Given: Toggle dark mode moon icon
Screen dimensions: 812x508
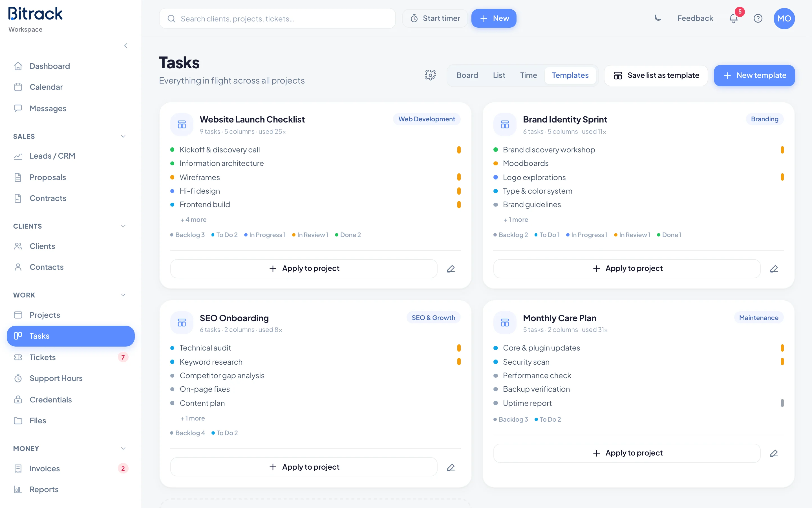Looking at the screenshot, I should pos(658,18).
